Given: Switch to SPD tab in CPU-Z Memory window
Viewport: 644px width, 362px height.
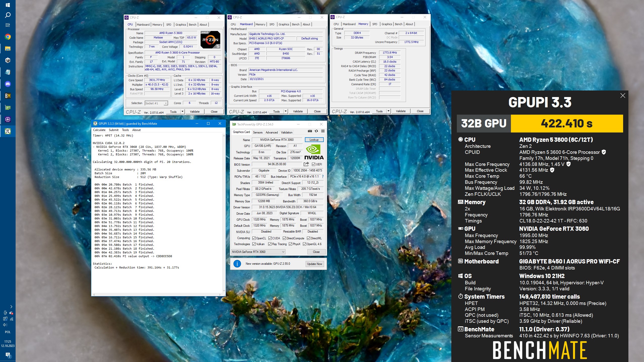Looking at the screenshot, I should 375,24.
